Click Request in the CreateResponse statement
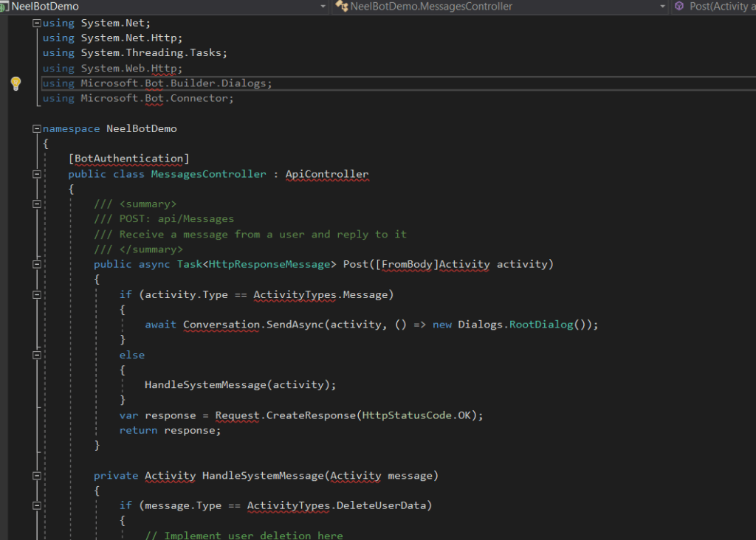Screen dimensions: 756x540 (237, 415)
